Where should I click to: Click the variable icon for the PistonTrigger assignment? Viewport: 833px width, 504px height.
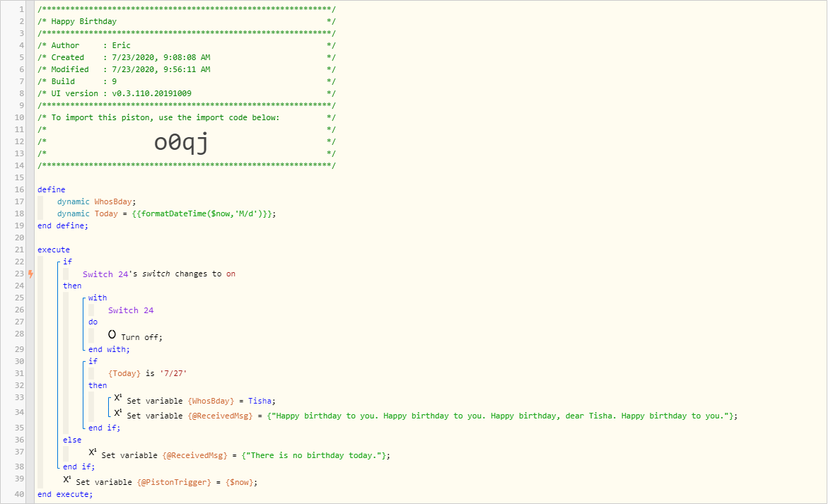(x=67, y=479)
